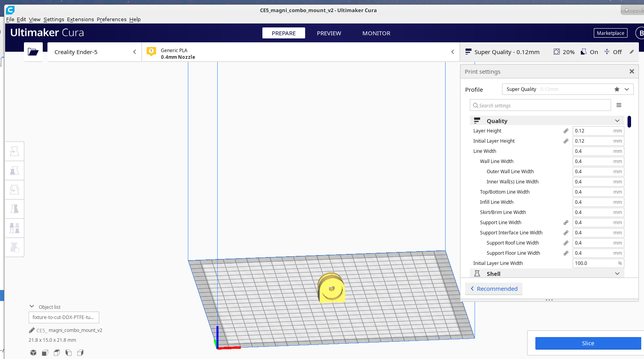The image size is (644, 359).
Task: Select the Mirror tool in left toolbar
Action: pyautogui.click(x=15, y=209)
